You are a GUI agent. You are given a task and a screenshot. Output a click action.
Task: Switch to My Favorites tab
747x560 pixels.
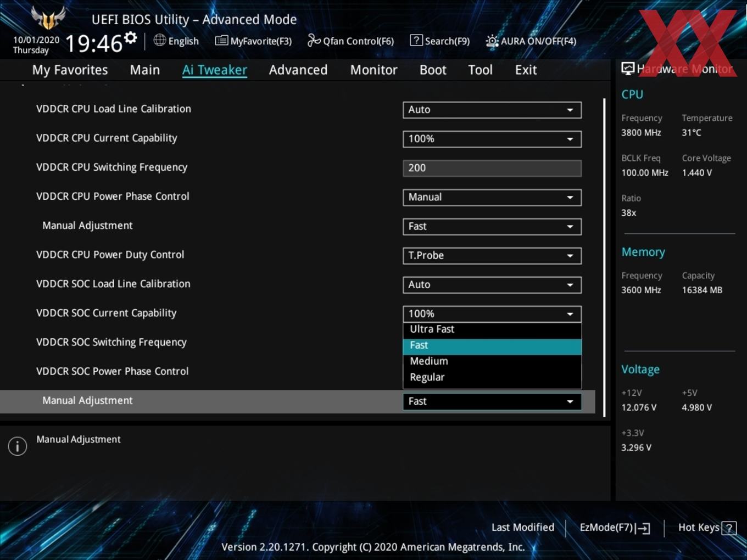coord(70,70)
